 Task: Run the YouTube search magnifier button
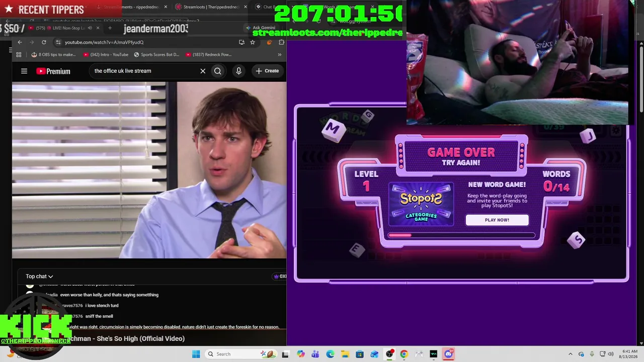pos(218,71)
